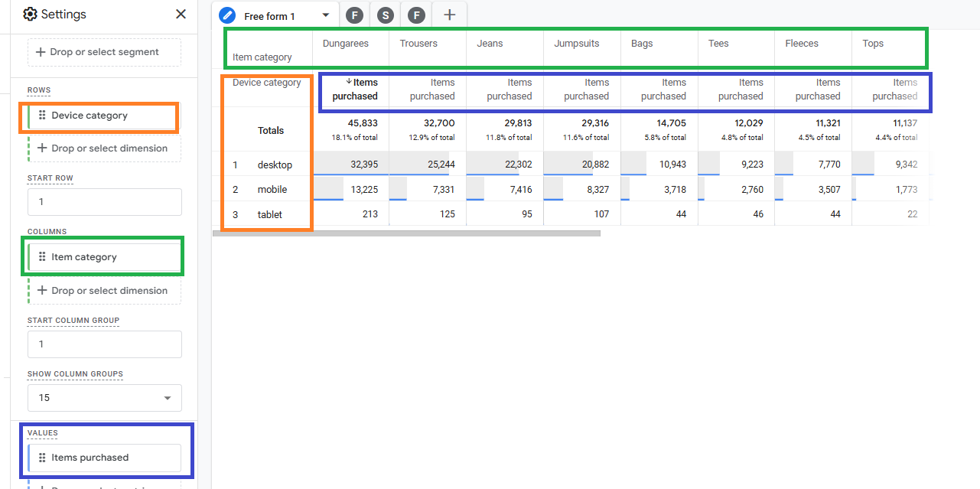Click the VALUES section label

point(43,433)
